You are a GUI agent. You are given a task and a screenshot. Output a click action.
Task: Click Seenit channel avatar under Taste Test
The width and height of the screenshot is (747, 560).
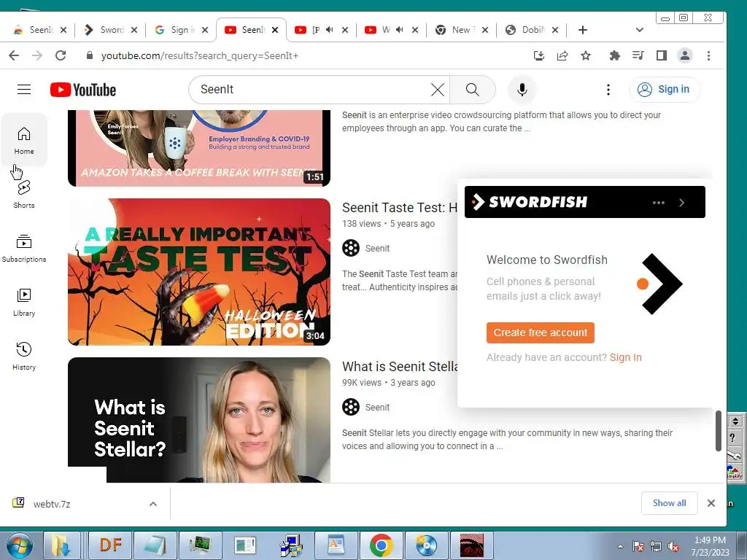click(x=351, y=248)
